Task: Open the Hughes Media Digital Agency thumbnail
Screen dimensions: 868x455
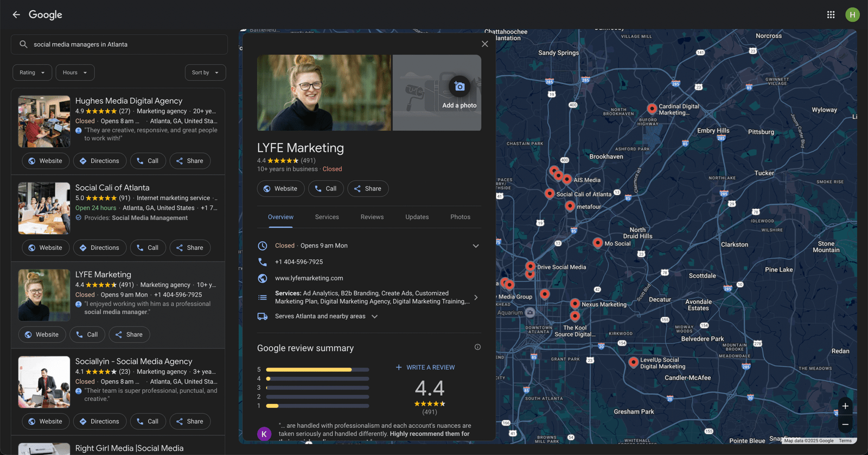Action: point(44,122)
